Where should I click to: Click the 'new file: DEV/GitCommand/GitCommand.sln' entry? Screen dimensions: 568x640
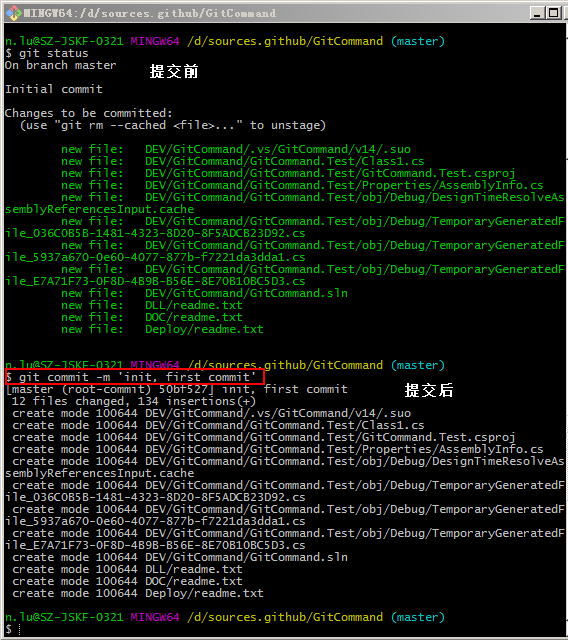(x=204, y=293)
